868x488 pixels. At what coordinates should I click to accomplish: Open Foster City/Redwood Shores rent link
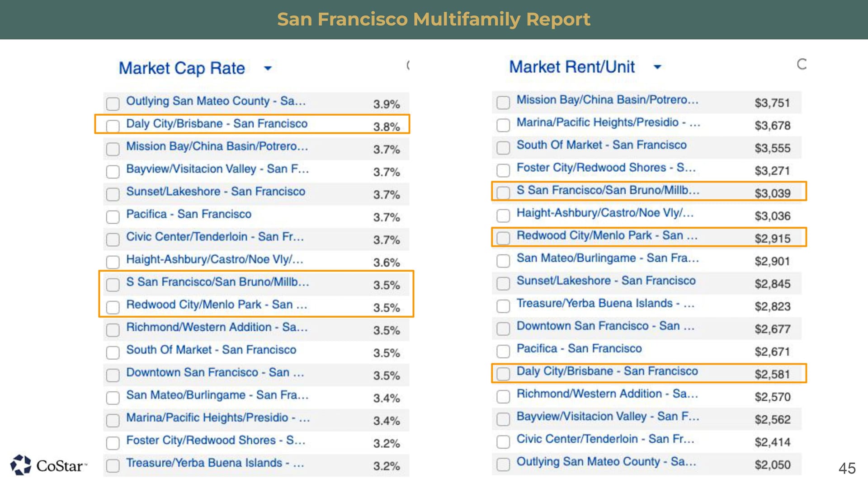tap(606, 168)
